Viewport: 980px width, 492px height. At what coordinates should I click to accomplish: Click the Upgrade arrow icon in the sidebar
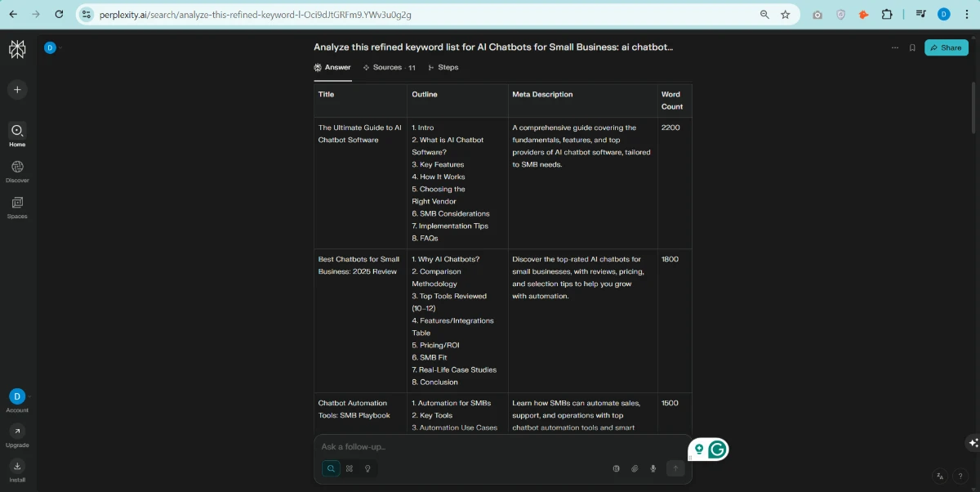(x=17, y=431)
